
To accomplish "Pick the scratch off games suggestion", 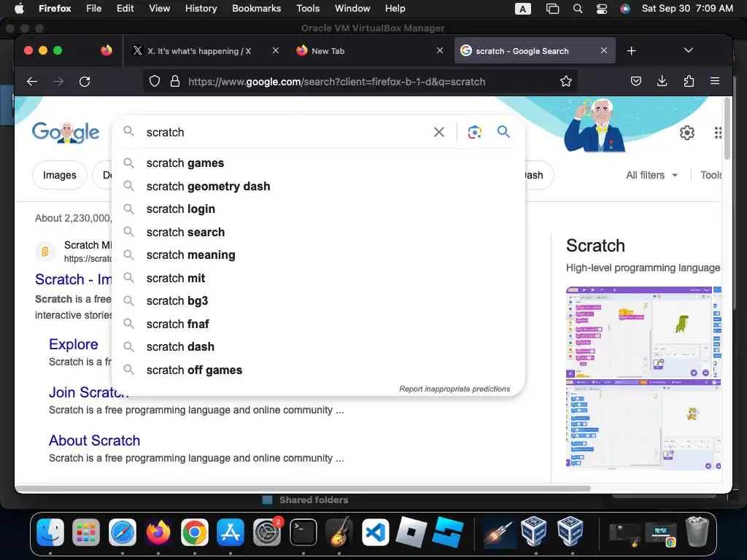I will [x=318, y=370].
